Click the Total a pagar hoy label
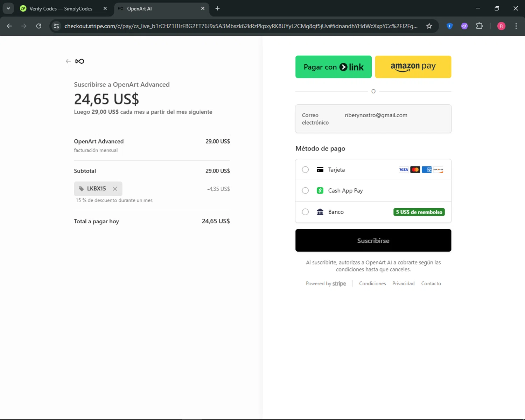 96,221
